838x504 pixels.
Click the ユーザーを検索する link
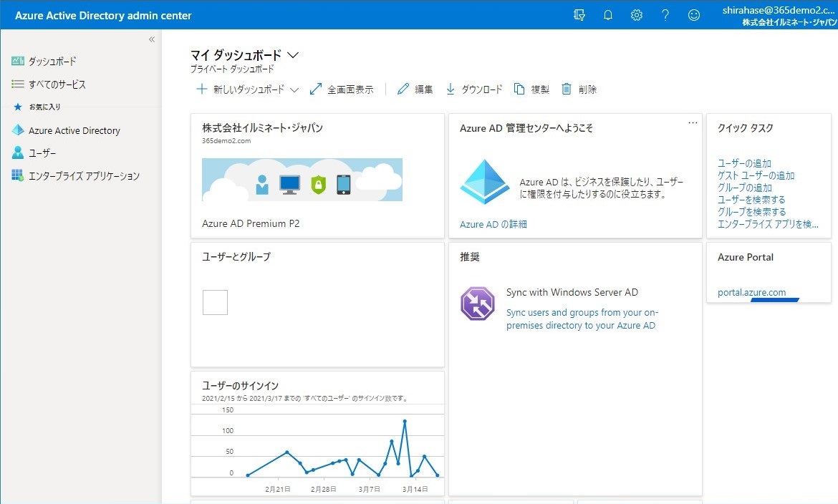coord(751,200)
